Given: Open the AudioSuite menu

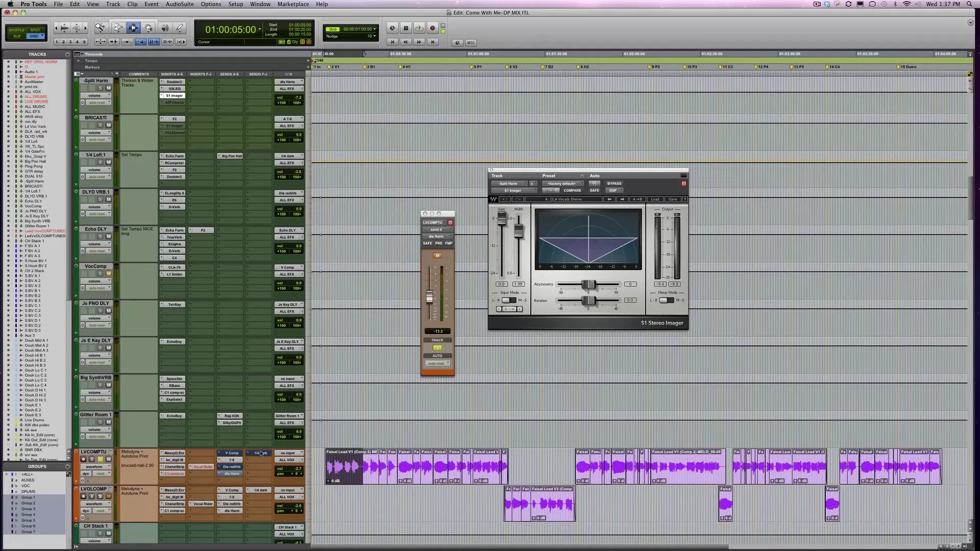Looking at the screenshot, I should point(180,4).
